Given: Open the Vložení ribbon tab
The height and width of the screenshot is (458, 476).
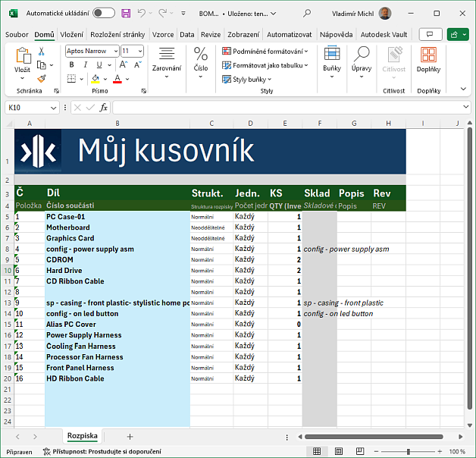Looking at the screenshot, I should tap(72, 35).
